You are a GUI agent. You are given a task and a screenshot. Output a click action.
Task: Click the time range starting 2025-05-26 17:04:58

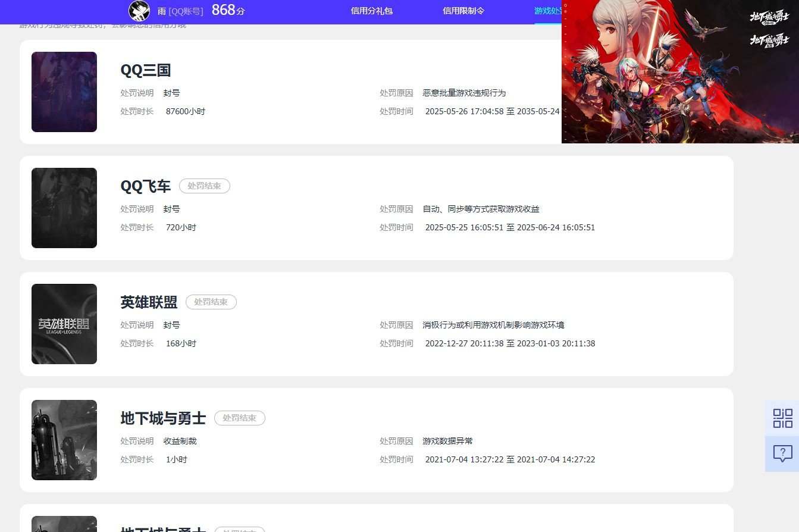[x=493, y=111]
